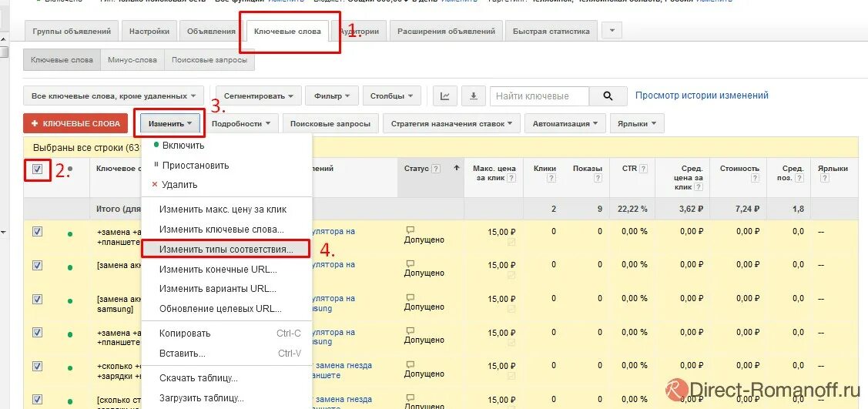Screen dimensions: 868x409
Task: Open the Ярлыки dropdown button
Action: click(x=637, y=123)
